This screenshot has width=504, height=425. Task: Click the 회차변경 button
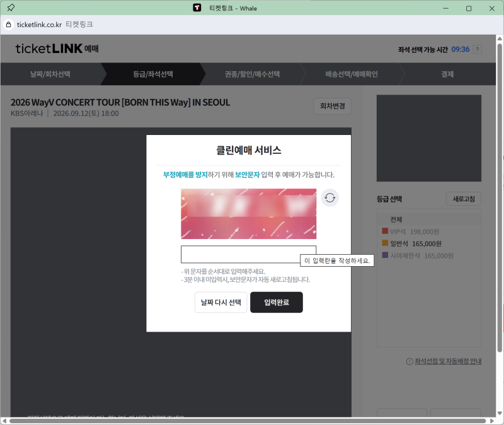tap(333, 106)
